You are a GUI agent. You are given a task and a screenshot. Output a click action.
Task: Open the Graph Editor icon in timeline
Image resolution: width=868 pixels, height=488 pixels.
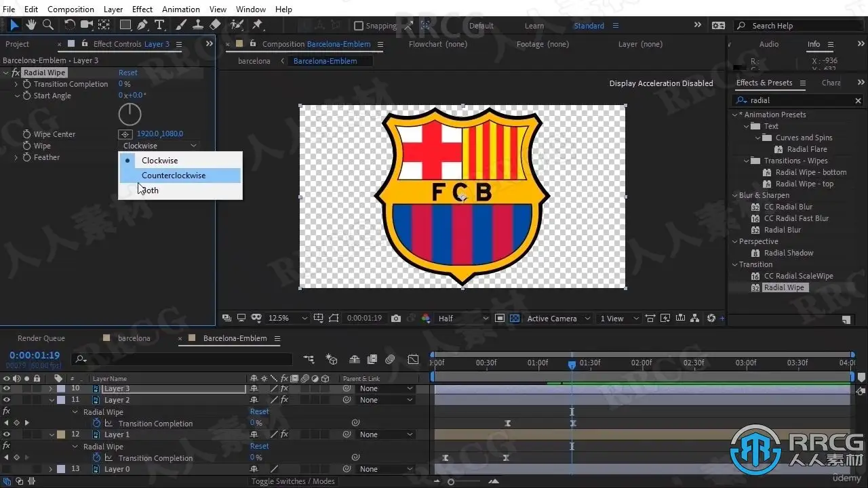pos(413,359)
